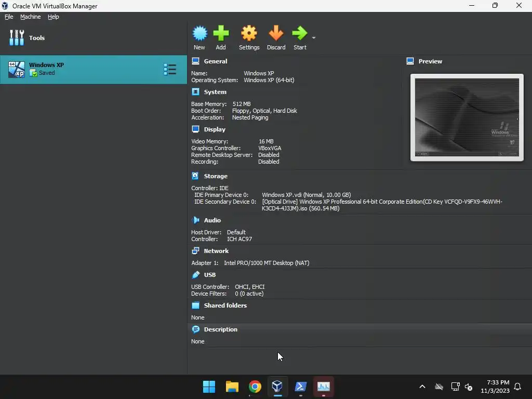Screen dimensions: 532x399
Task: Click the System section header
Action: click(x=215, y=92)
